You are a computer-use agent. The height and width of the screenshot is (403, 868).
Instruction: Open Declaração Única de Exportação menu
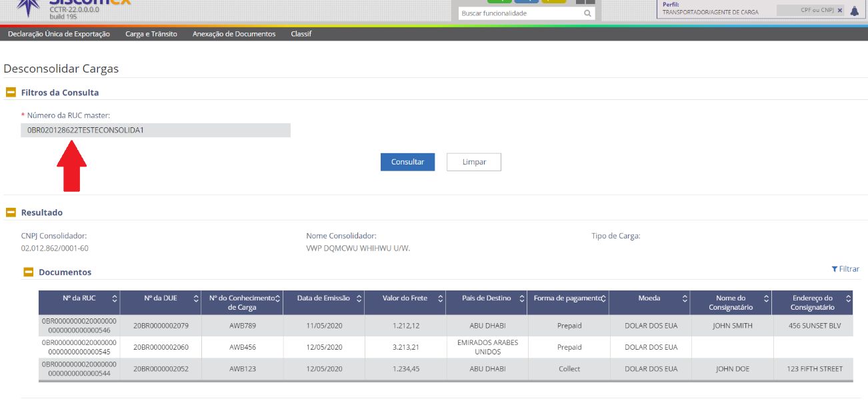(59, 34)
